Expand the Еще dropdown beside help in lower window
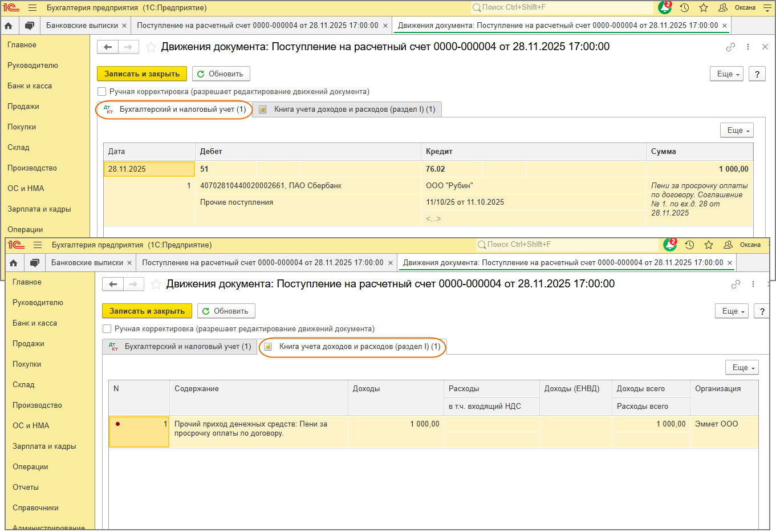Image resolution: width=776 pixels, height=532 pixels. click(x=732, y=311)
